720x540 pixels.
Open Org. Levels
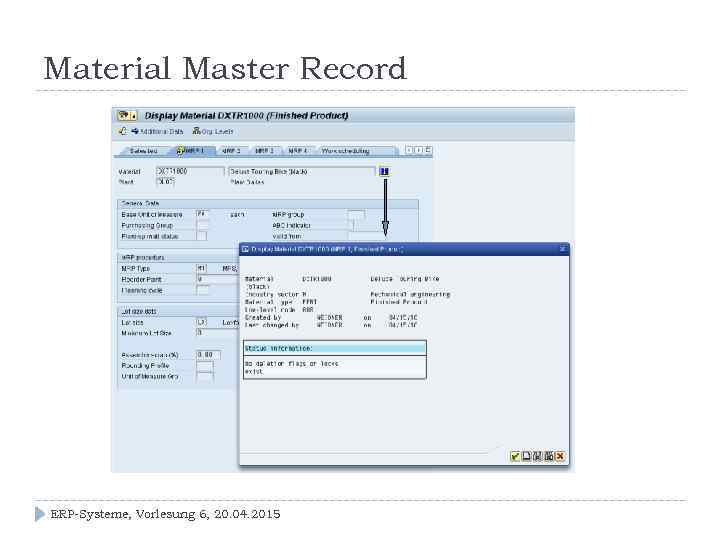[x=213, y=131]
